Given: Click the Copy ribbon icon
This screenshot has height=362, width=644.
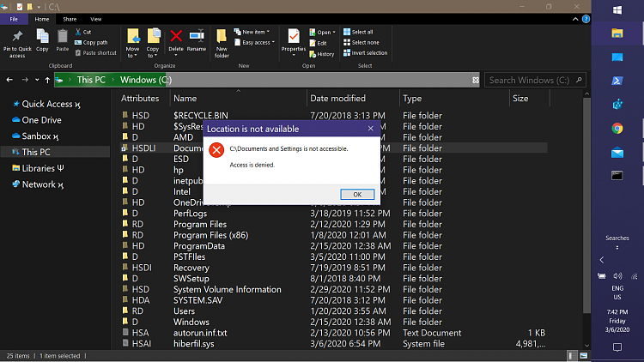Looking at the screenshot, I should pos(42,40).
